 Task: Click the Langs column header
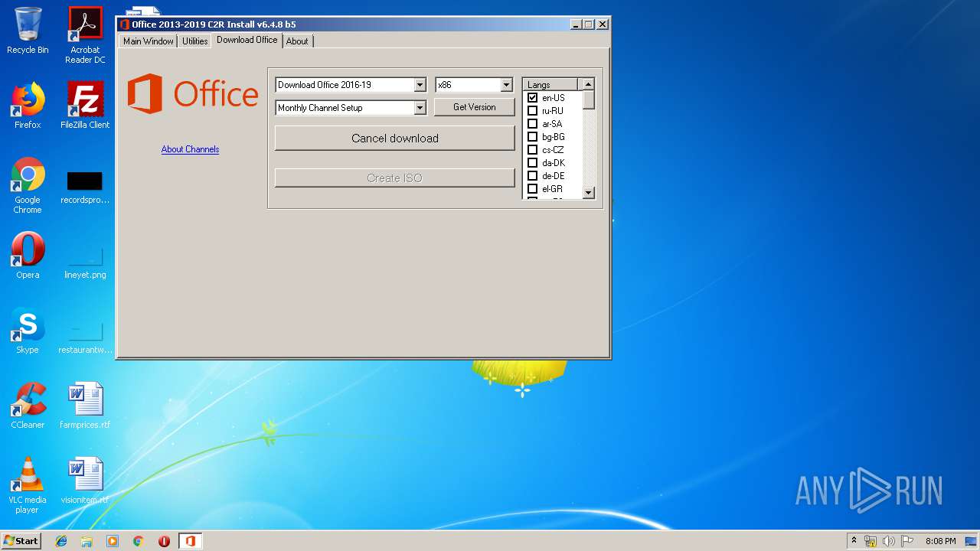[551, 85]
